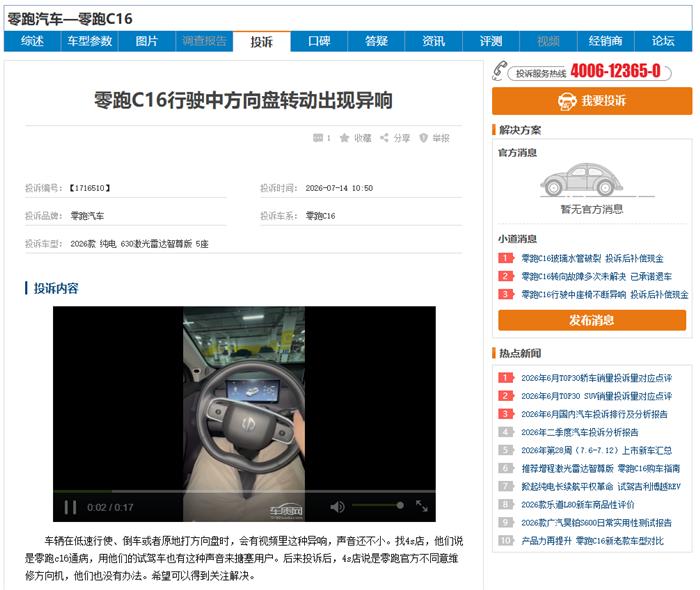Open 2026年二季度汽车投诉分析报告 link
The width and height of the screenshot is (700, 590).
(579, 432)
